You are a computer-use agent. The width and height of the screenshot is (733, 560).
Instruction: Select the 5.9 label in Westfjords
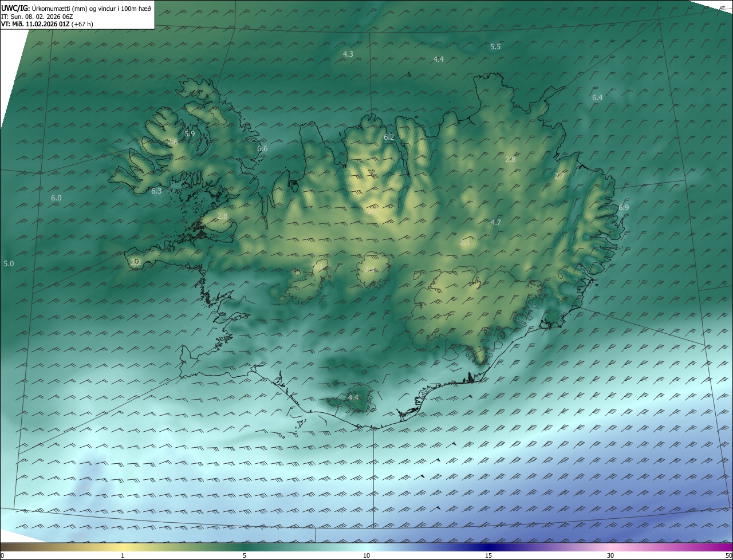pos(190,133)
